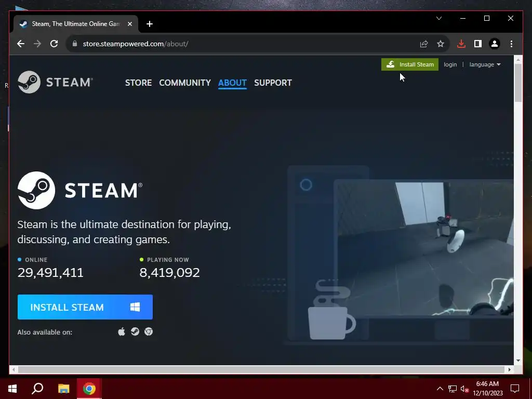532x399 pixels.
Task: Click the Portal gameplay video preview
Action: pyautogui.click(x=423, y=248)
